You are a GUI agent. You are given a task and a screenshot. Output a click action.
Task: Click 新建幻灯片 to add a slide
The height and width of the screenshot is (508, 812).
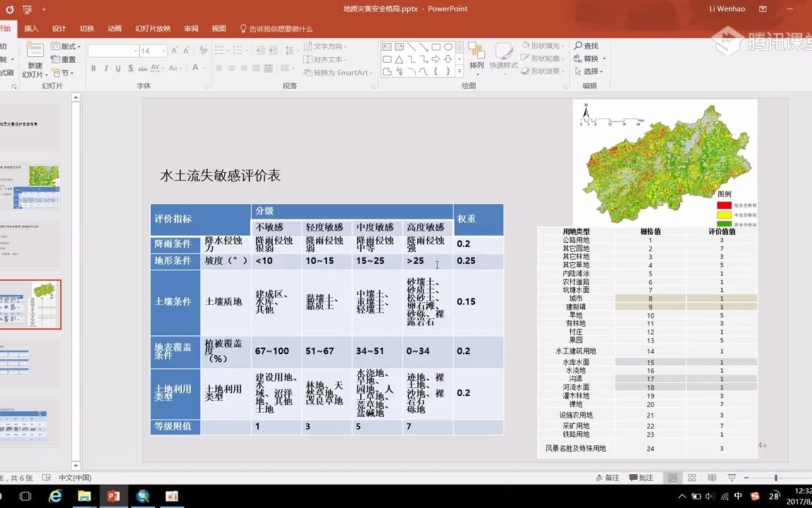pyautogui.click(x=35, y=59)
